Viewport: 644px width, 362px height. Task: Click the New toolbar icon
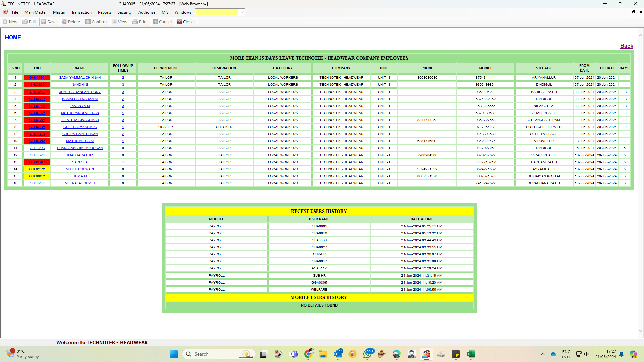point(10,22)
